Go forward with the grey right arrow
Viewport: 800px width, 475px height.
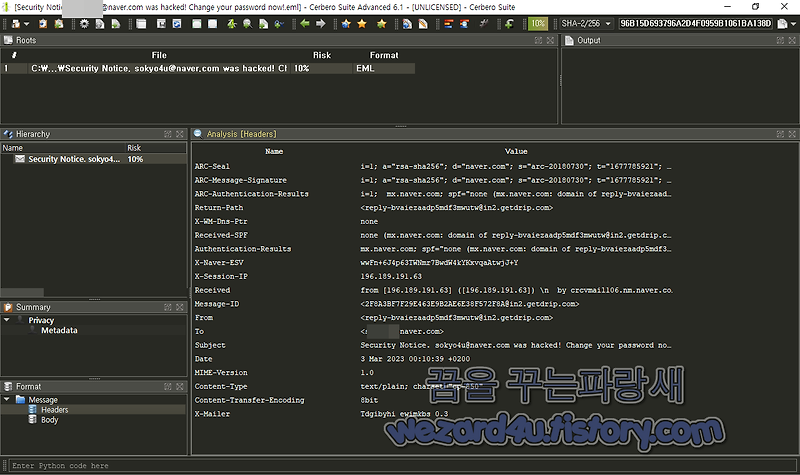coord(320,23)
